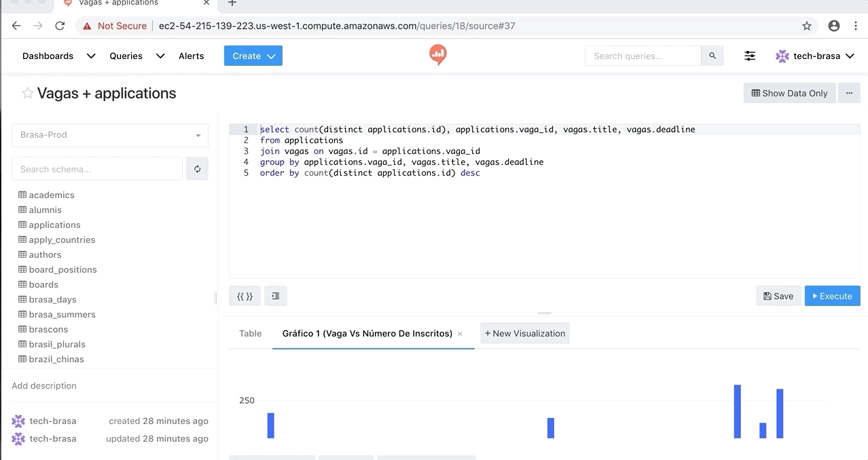Switch to the Table tab
This screenshot has width=868, height=460.
250,333
